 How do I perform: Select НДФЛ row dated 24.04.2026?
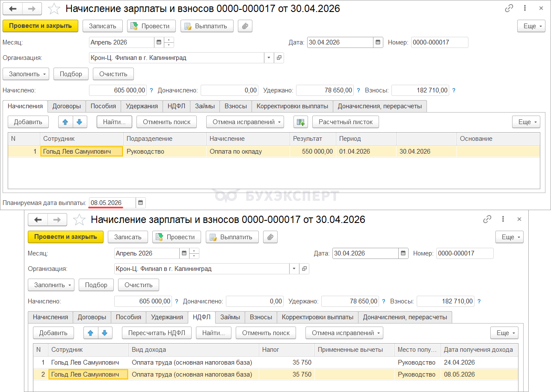(x=275, y=362)
